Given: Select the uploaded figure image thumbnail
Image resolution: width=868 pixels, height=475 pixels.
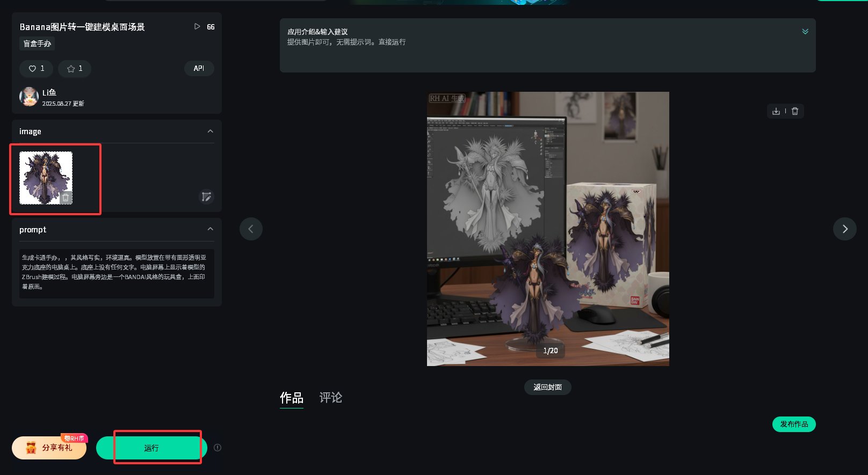Looking at the screenshot, I should point(46,178).
